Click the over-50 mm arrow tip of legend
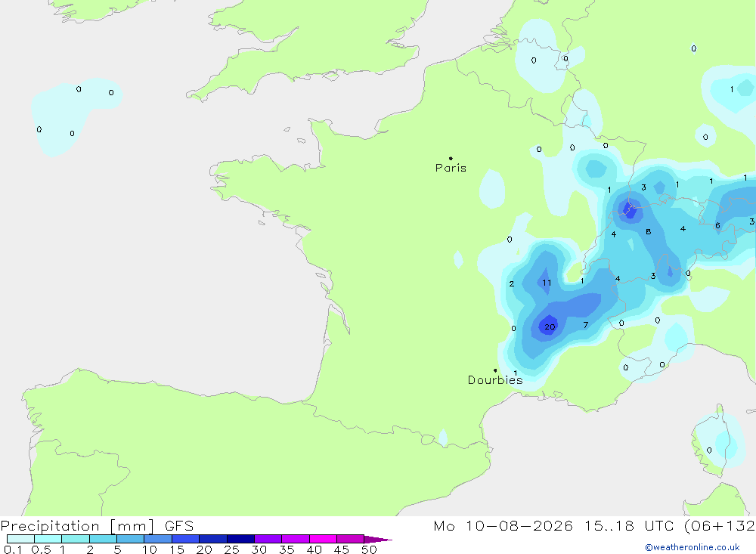Screen dimensions: 756x554 pos(378,539)
